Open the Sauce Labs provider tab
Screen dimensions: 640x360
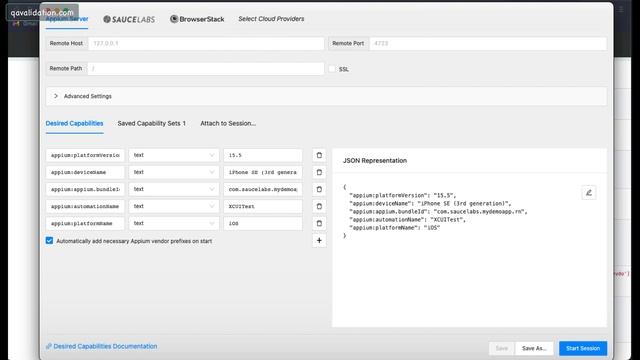(x=129, y=19)
